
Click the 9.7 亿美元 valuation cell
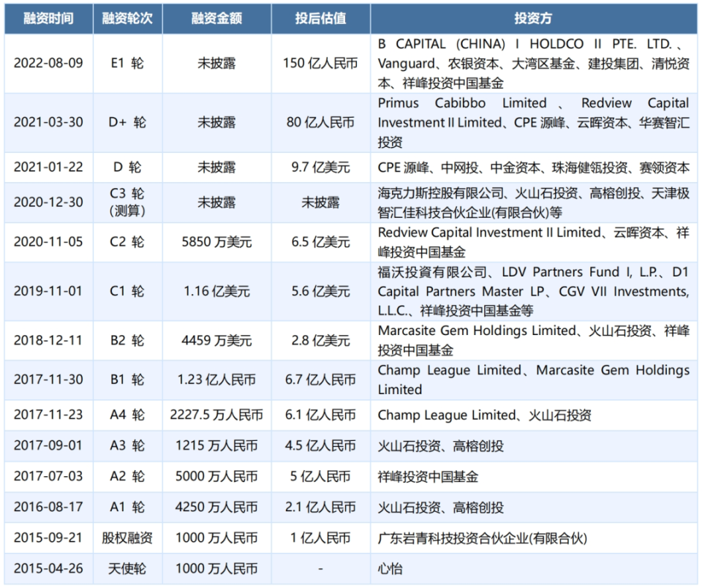pos(320,167)
